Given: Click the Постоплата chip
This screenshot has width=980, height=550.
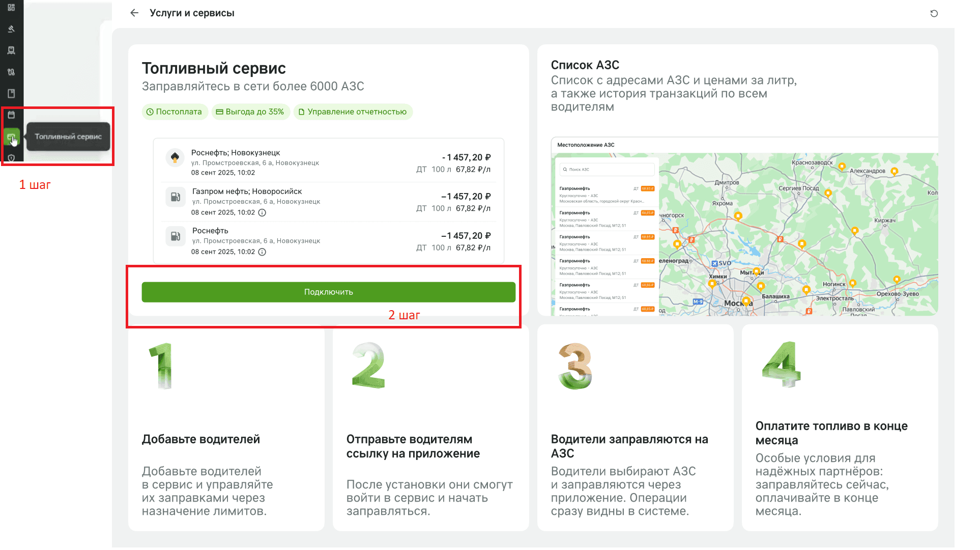Looking at the screenshot, I should pos(175,112).
